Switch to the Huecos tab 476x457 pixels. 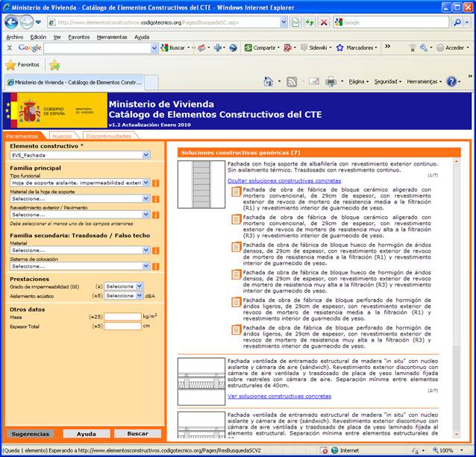coord(62,136)
